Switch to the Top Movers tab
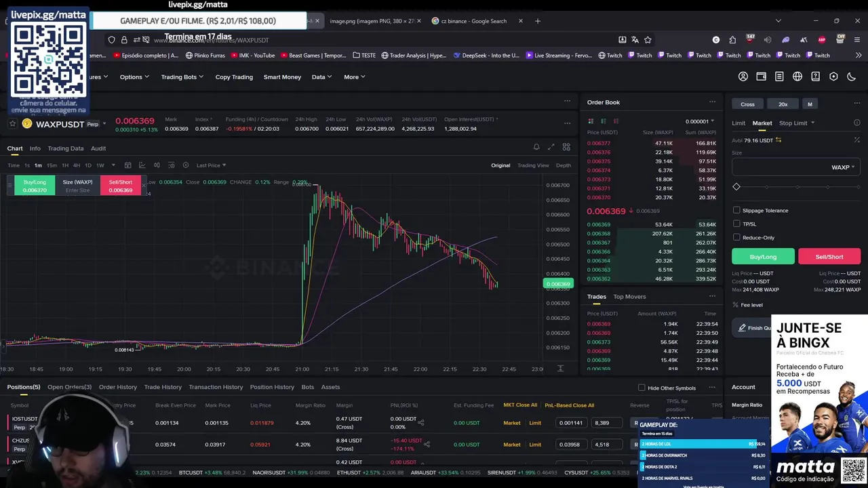Screen dimensions: 868x488 click(x=629, y=296)
